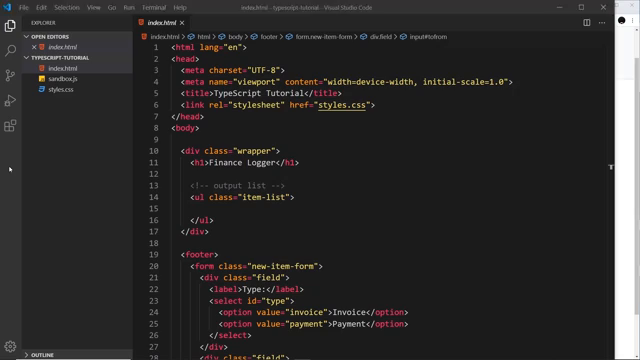Click the footer breadcrumb segment
This screenshot has width=640, height=360.
(x=269, y=37)
